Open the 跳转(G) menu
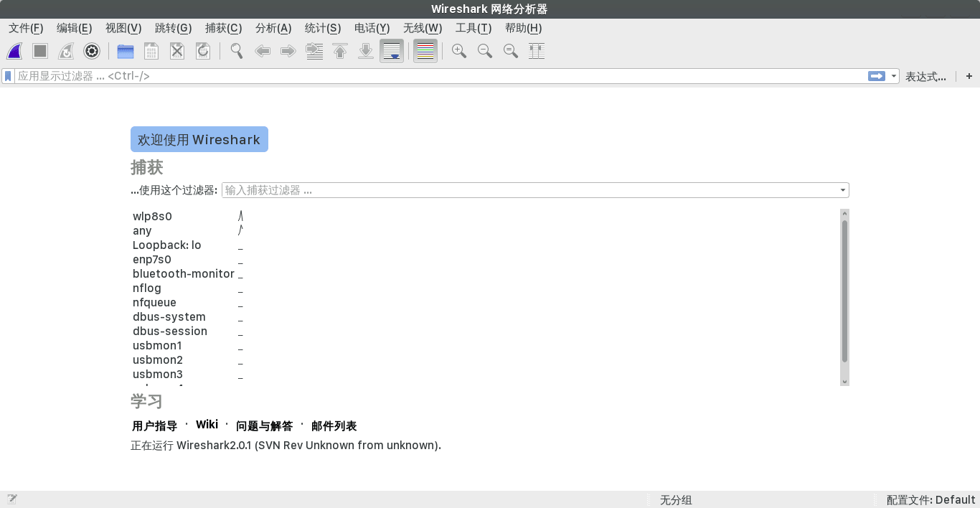Screen dimensions: 980x508 tap(174, 28)
